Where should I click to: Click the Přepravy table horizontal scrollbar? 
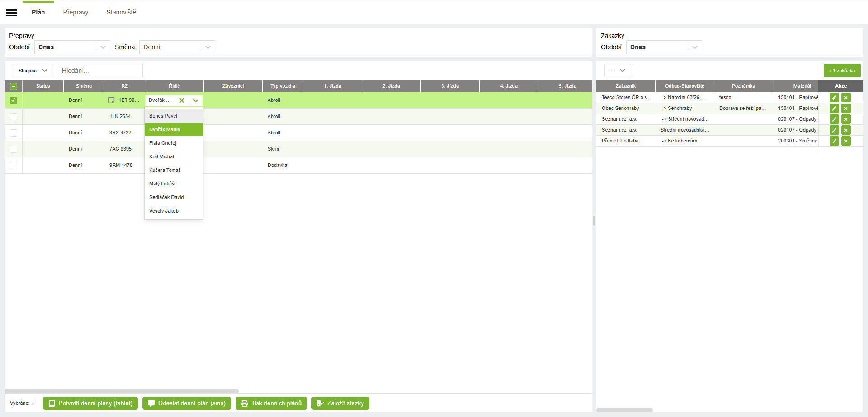[122, 391]
